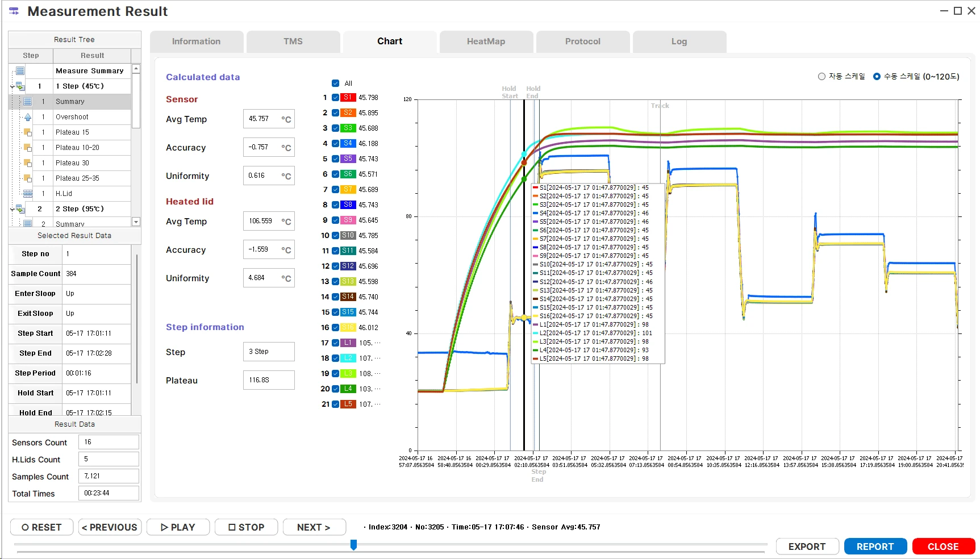Click the Result Tree scroll-up arrow
Viewport: 980px width, 559px height.
pos(136,69)
